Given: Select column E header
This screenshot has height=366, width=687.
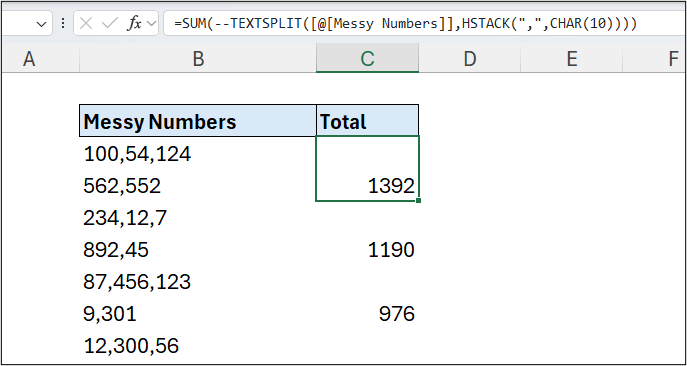Looking at the screenshot, I should (572, 58).
